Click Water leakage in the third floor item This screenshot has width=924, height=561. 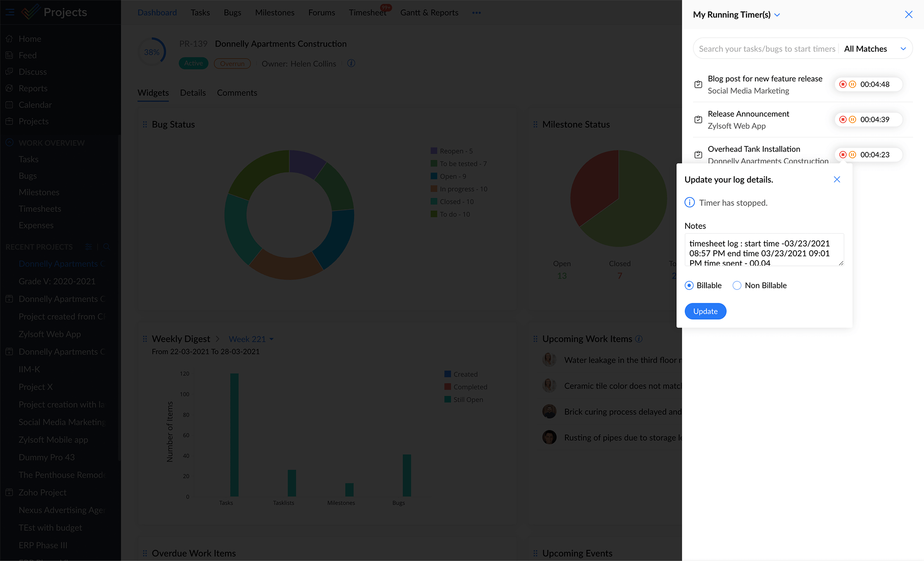tap(623, 360)
